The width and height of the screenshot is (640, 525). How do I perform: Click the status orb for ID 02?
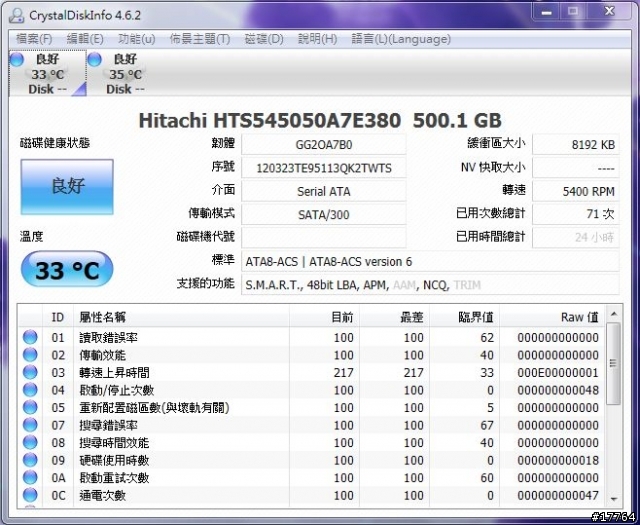tap(30, 355)
